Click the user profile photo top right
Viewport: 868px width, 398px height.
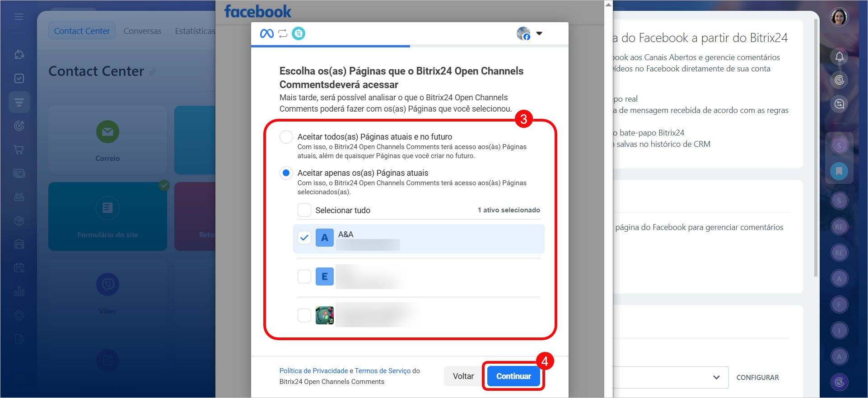pyautogui.click(x=839, y=18)
